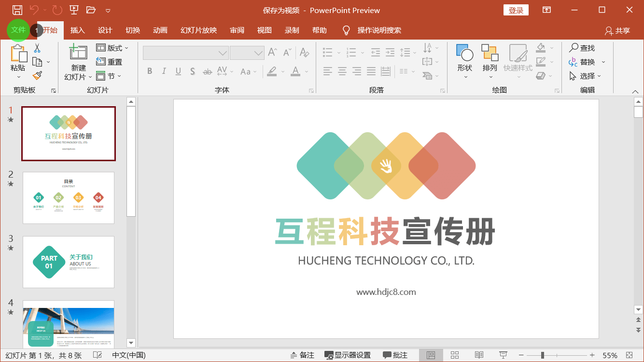Select slide 2 thumbnail (目录)

point(69,198)
